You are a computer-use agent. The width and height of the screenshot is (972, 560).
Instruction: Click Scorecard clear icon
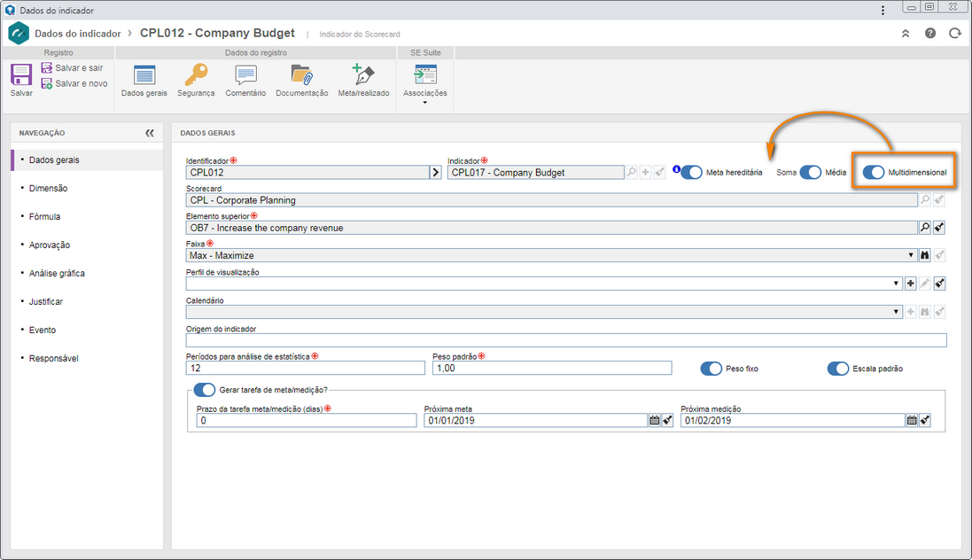pyautogui.click(x=939, y=199)
